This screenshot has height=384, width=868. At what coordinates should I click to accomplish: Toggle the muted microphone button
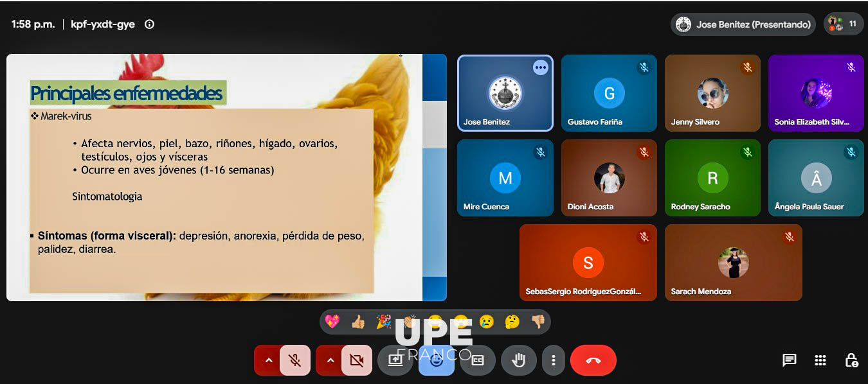pos(295,360)
